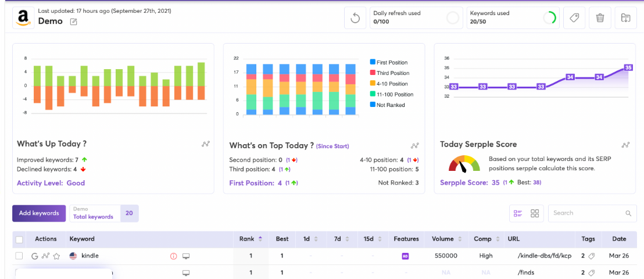Sort by Volume column arrows
Screen dimensions: 644x279
(x=460, y=239)
